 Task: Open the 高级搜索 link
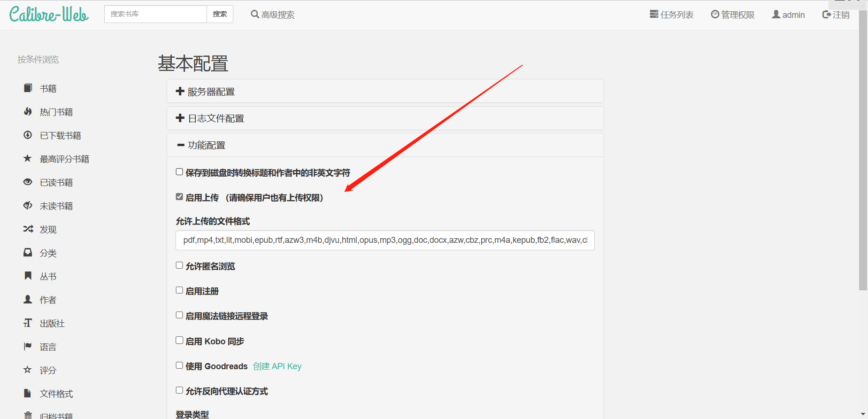[273, 15]
